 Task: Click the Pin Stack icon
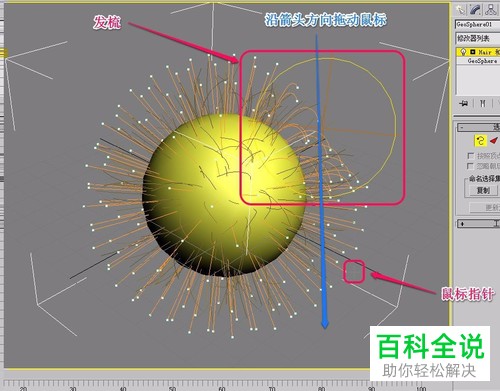(464, 104)
